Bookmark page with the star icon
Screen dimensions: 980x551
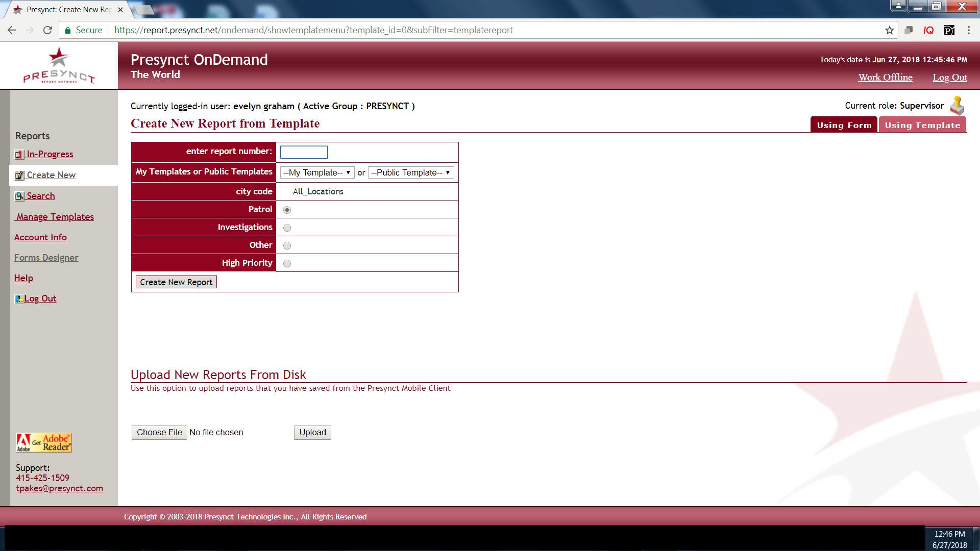pos(890,30)
